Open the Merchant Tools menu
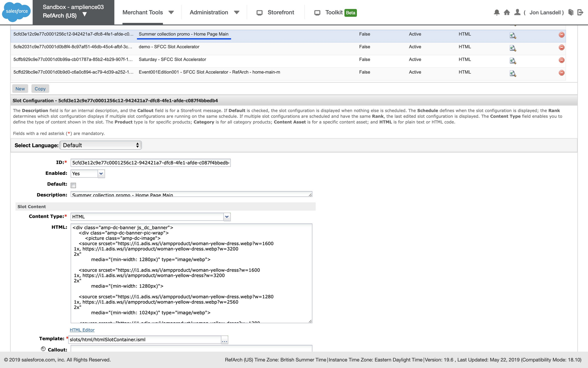The image size is (588, 368). [143, 13]
